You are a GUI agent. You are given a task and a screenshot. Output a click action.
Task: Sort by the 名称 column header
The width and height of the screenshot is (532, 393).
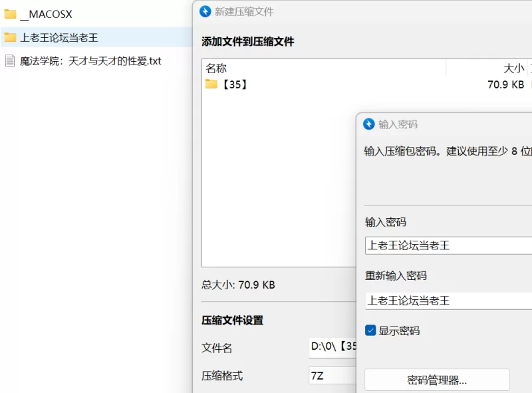point(216,68)
